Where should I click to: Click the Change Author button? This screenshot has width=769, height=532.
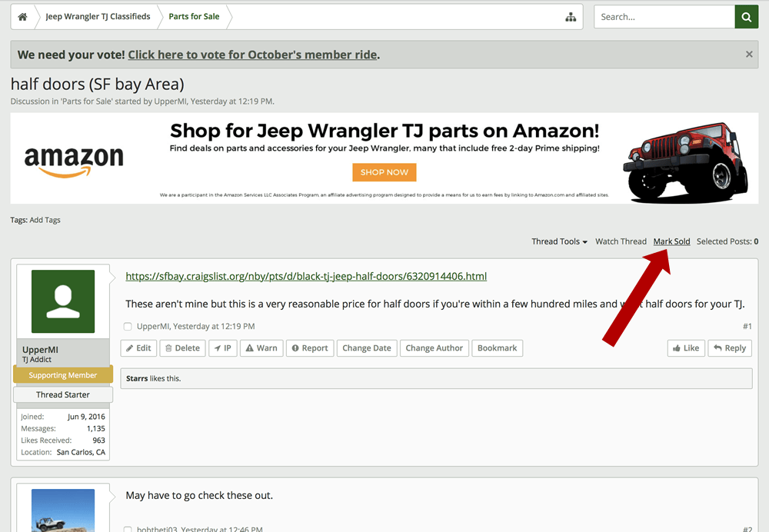click(434, 348)
